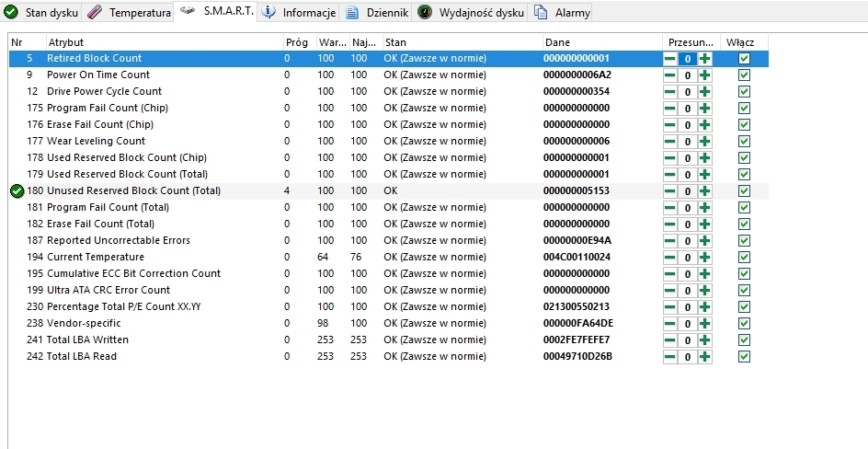Toggle Włącz checkbox for Current Temperature
This screenshot has width=868, height=449.
click(744, 257)
